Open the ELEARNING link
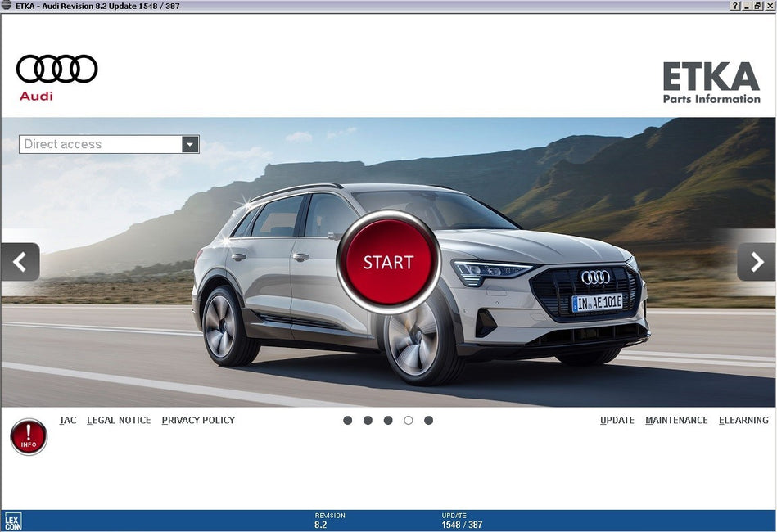The height and width of the screenshot is (532, 777). 743,420
